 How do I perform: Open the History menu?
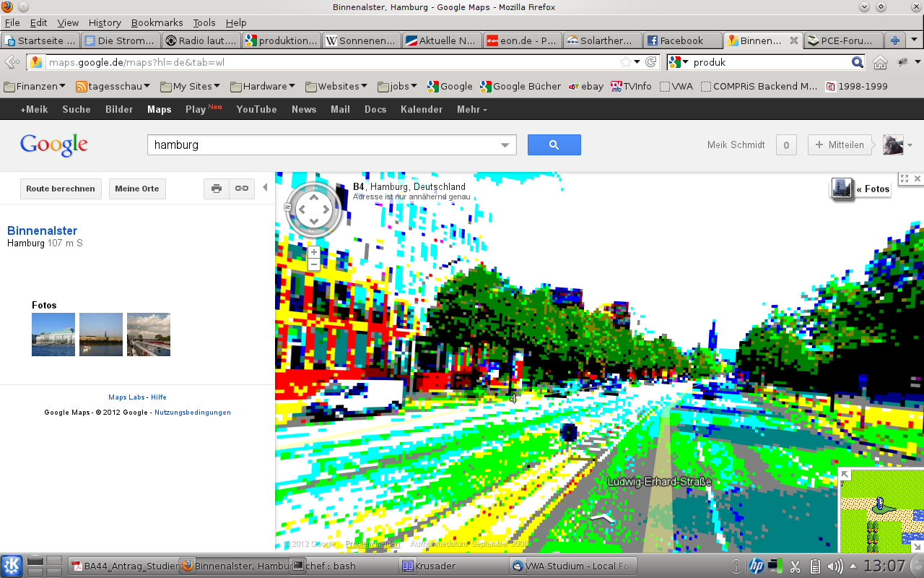tap(105, 22)
